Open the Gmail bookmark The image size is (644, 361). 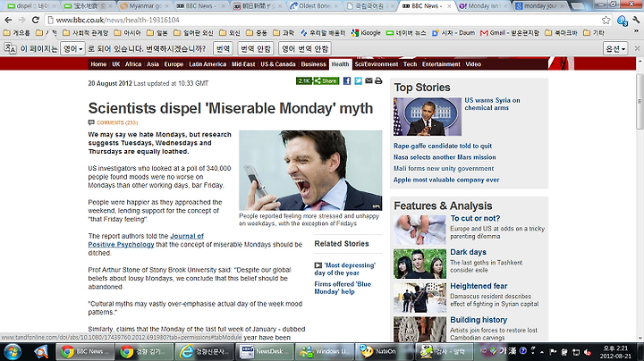pos(509,33)
